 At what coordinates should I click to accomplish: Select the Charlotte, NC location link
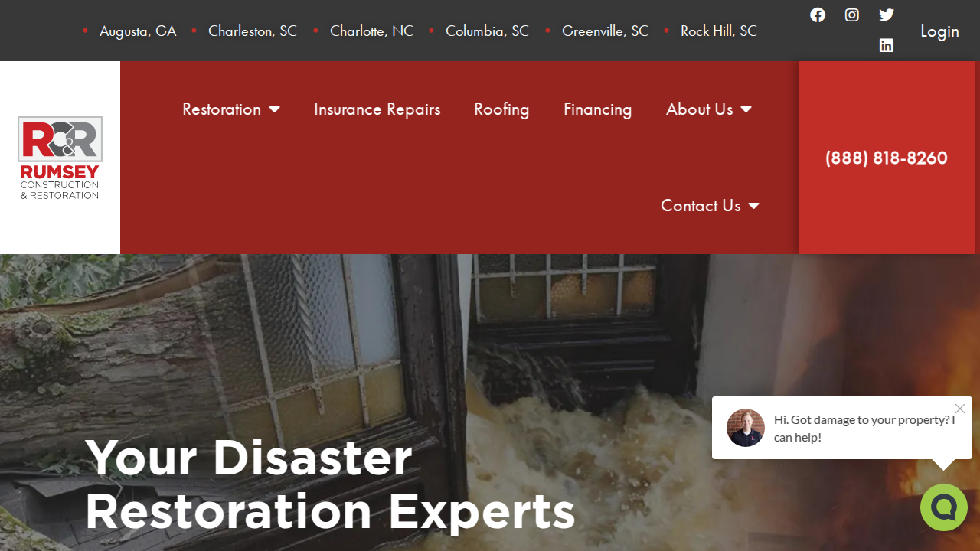point(371,31)
